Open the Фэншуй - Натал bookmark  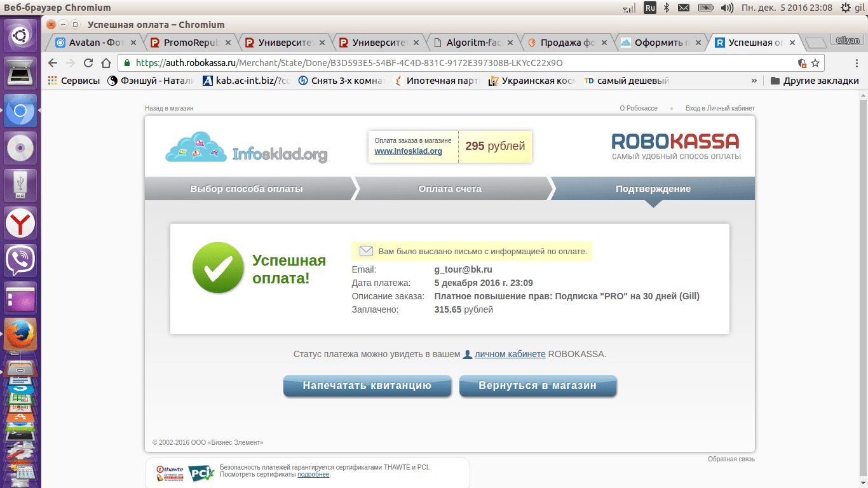coord(151,81)
